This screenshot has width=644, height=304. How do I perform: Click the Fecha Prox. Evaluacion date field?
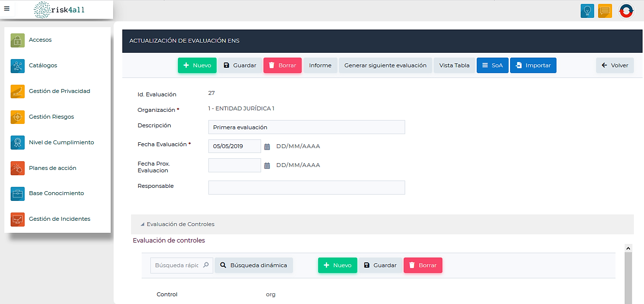pyautogui.click(x=234, y=166)
